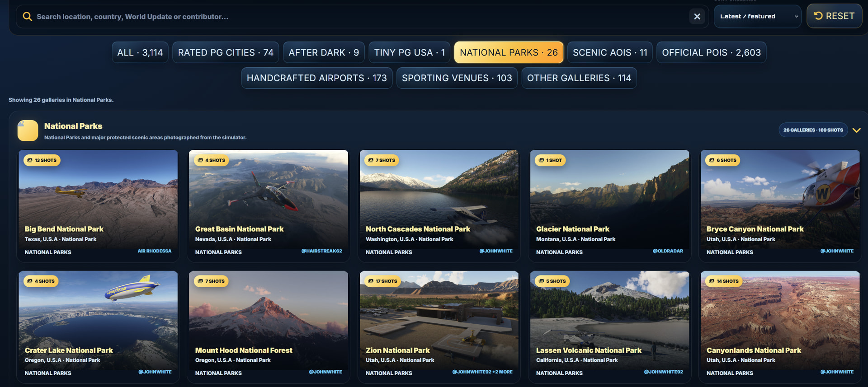Open the SCENIC AOIS filter tab
Image resolution: width=868 pixels, height=387 pixels.
[x=610, y=52]
